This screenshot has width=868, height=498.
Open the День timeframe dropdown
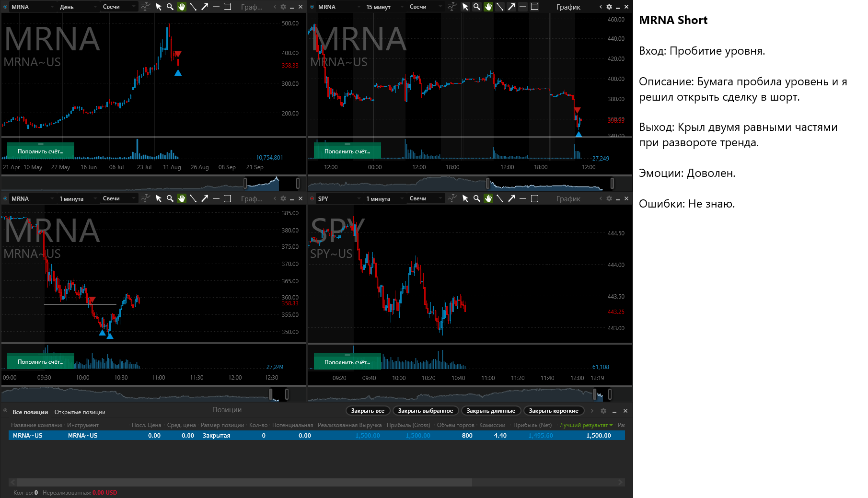pos(78,7)
